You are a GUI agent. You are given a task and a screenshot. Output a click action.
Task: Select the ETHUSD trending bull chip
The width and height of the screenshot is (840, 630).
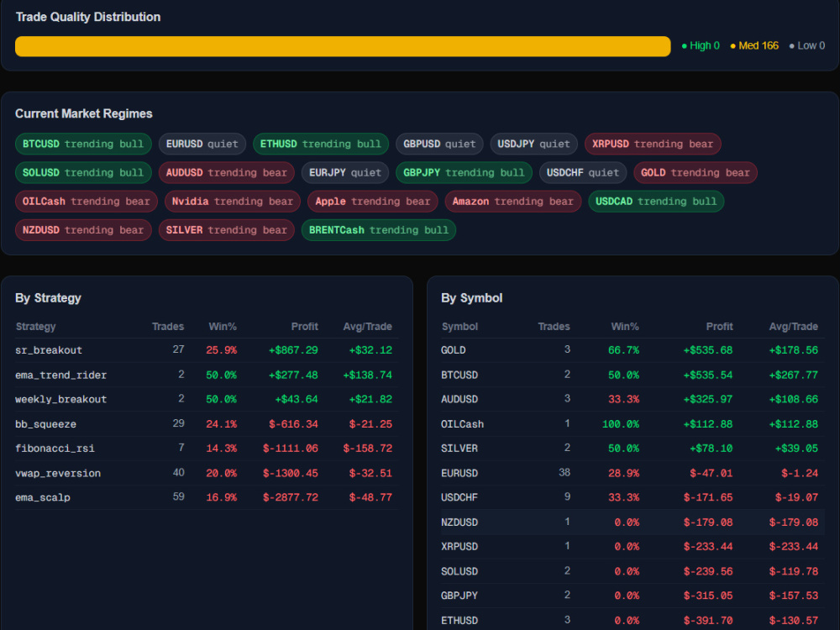pyautogui.click(x=320, y=144)
